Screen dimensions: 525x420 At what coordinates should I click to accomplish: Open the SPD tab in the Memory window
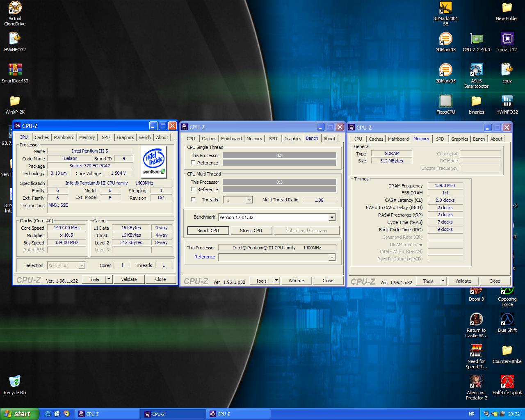coord(440,139)
